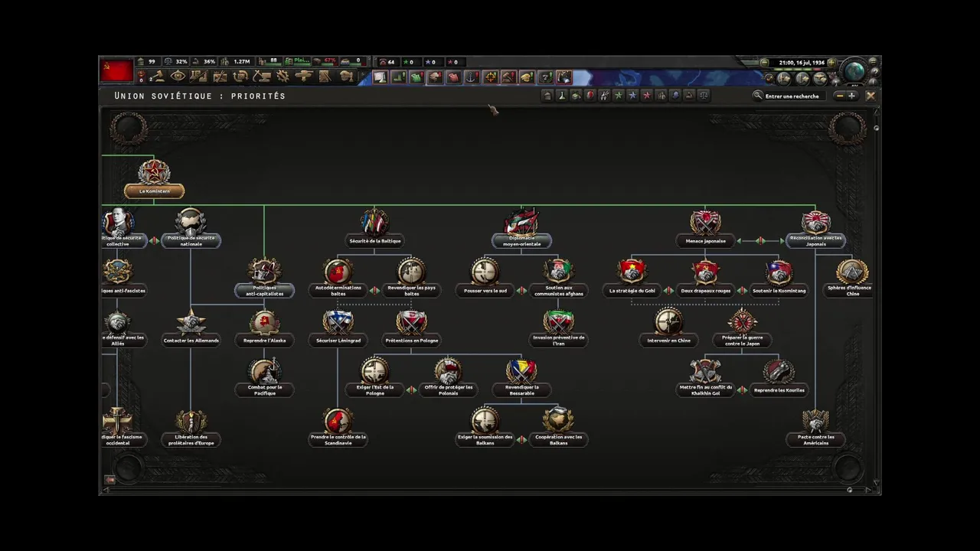This screenshot has width=980, height=551.
Task: Select 'Réconciliation avec les Japonais' focus
Action: 816,227
